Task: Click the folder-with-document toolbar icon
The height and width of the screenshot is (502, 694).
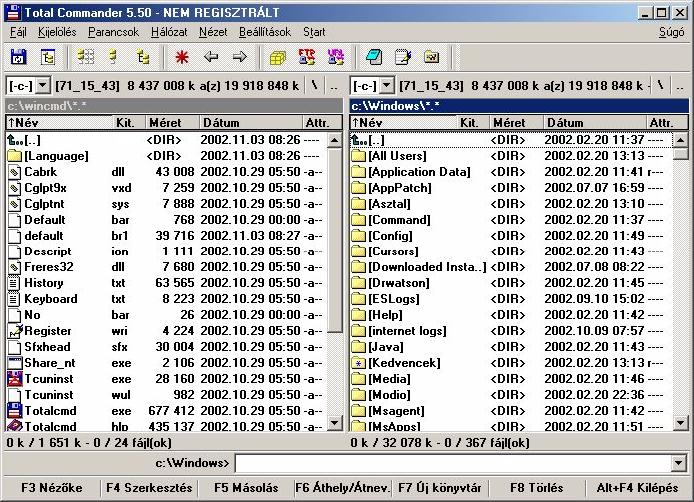Action: (x=432, y=57)
